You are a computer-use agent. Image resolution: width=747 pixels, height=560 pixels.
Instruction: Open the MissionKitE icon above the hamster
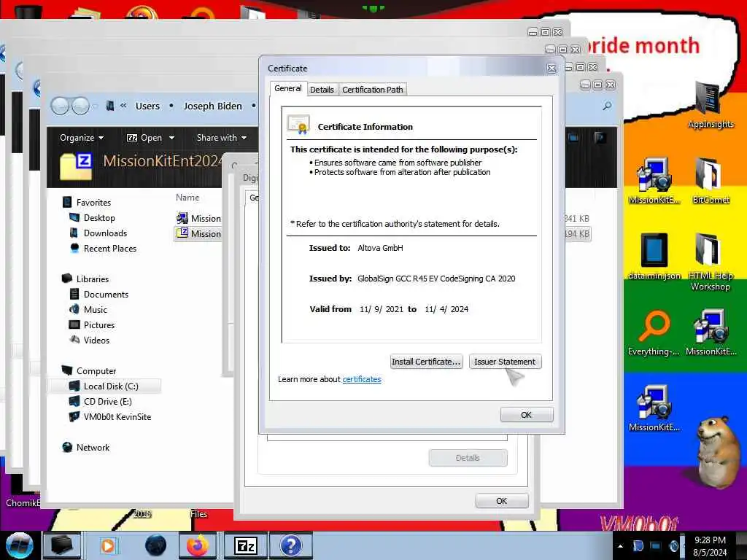[x=654, y=408]
